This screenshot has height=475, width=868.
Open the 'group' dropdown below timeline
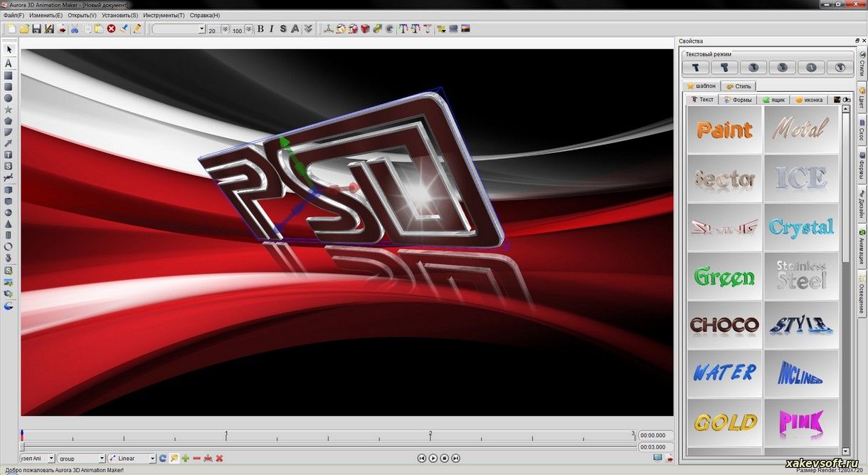[x=102, y=459]
